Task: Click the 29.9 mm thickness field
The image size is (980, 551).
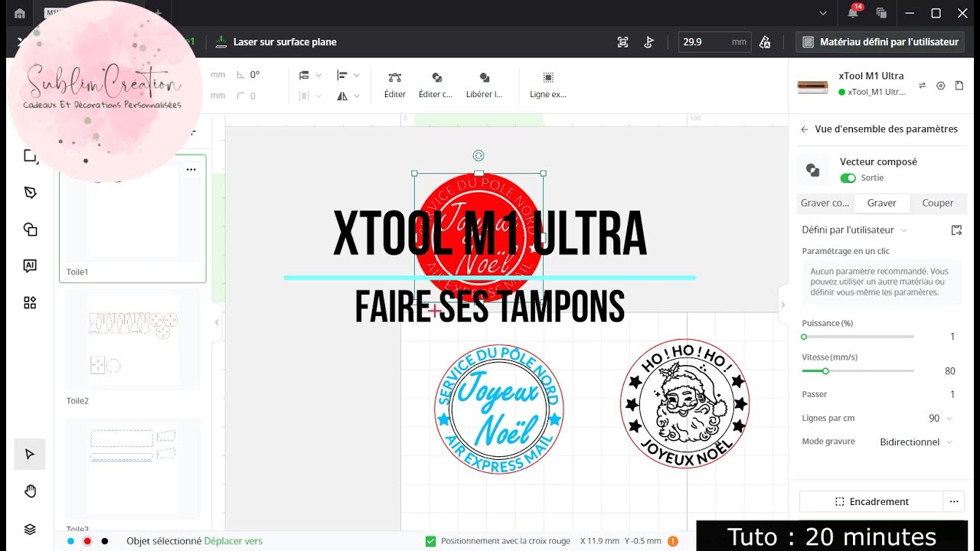Action: click(714, 42)
